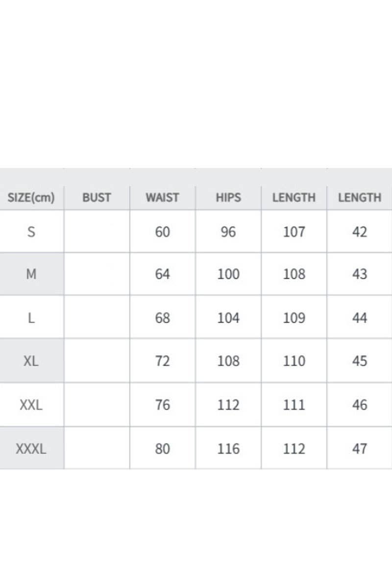Click waist value 76 for size XXL
This screenshot has width=392, height=588.
pyautogui.click(x=162, y=405)
